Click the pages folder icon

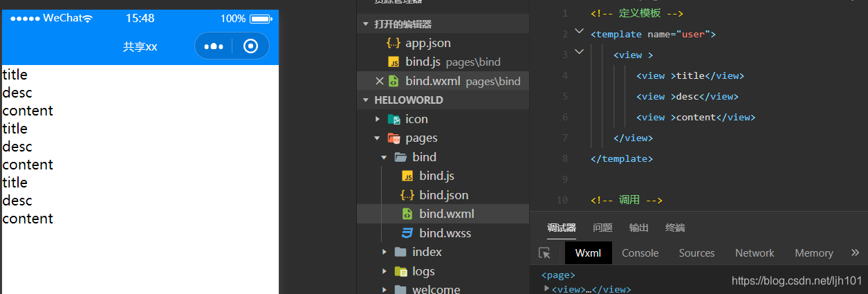394,138
